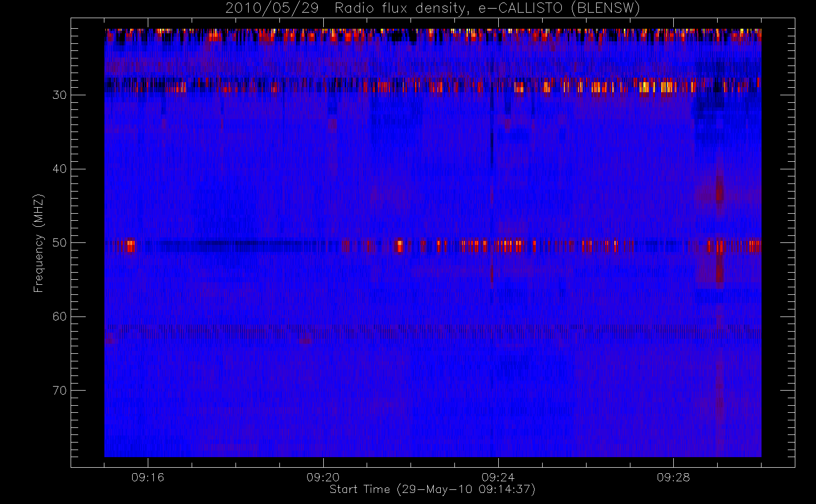
Task: Click the 60 frequency tick label
Action: click(x=60, y=317)
